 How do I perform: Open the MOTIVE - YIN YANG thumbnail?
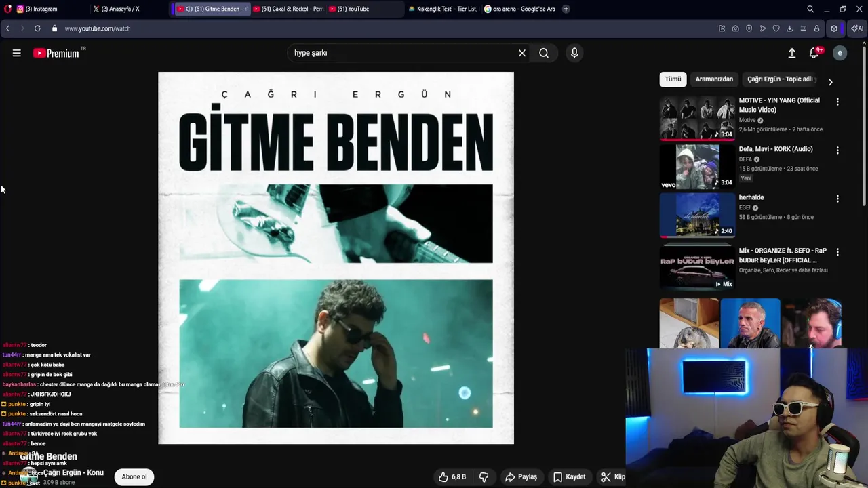pos(697,119)
